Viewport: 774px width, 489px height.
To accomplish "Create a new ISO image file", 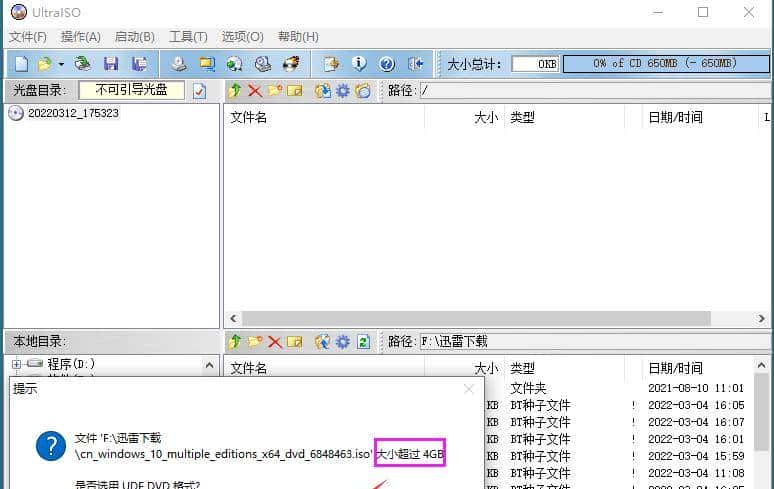I will click(x=21, y=64).
